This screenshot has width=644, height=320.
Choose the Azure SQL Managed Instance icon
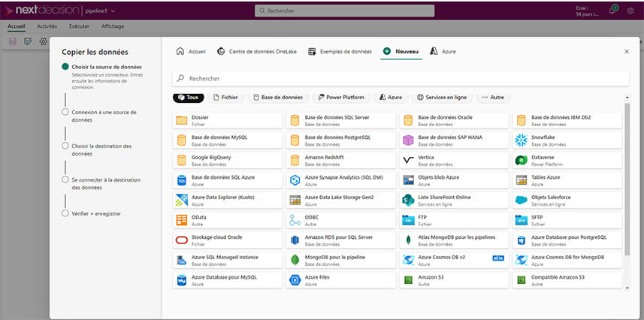point(182,260)
